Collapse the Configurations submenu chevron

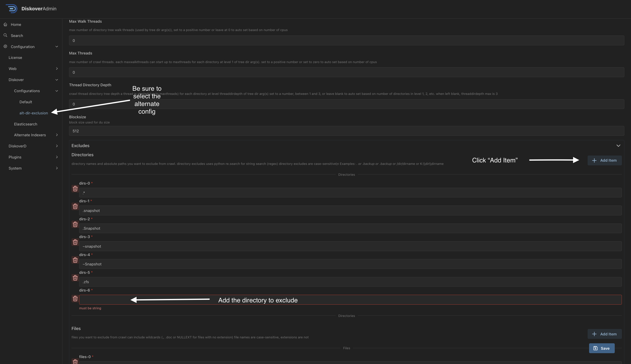click(x=56, y=91)
